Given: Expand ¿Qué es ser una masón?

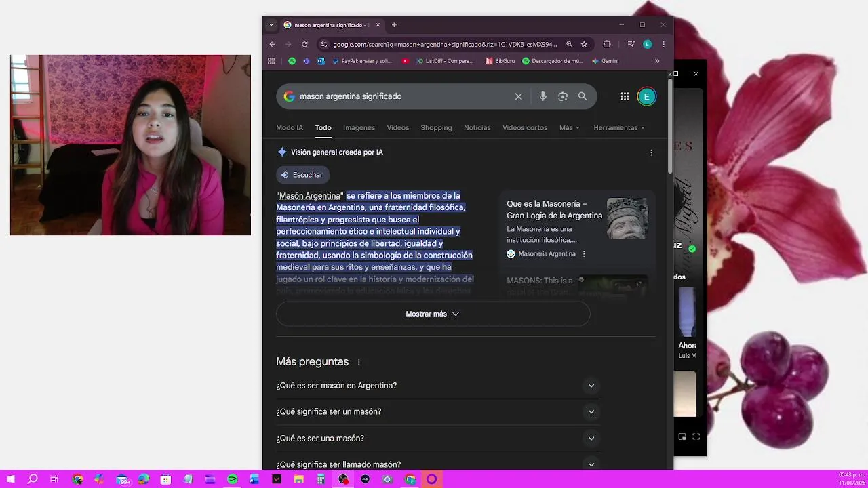Looking at the screenshot, I should [x=437, y=439].
